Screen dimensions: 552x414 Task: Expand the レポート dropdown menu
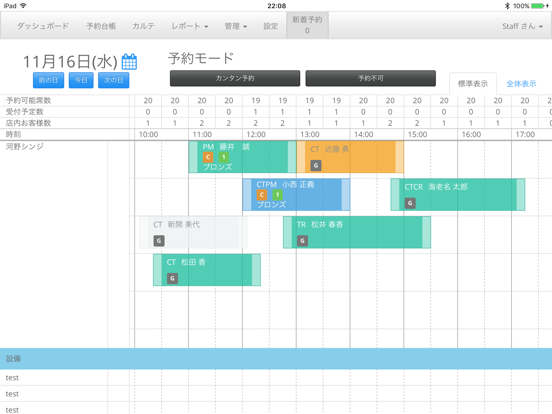coord(189,26)
